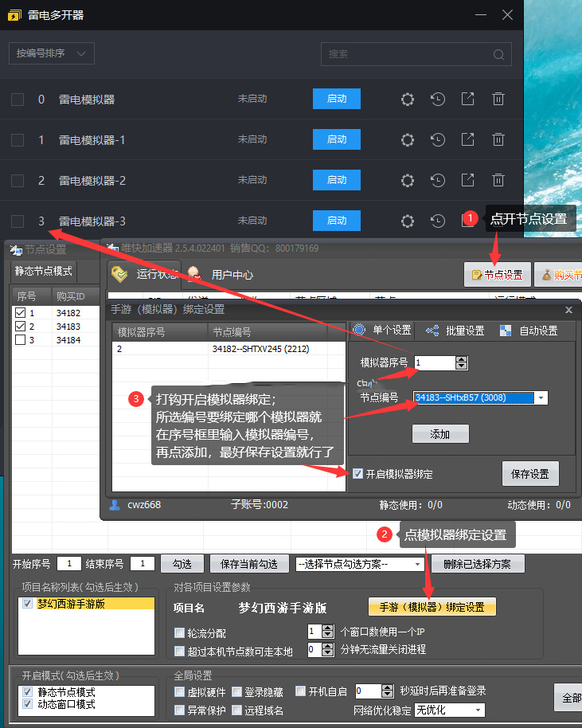Toggle 动态窗口模式 checkbox
582x728 pixels.
27,704
